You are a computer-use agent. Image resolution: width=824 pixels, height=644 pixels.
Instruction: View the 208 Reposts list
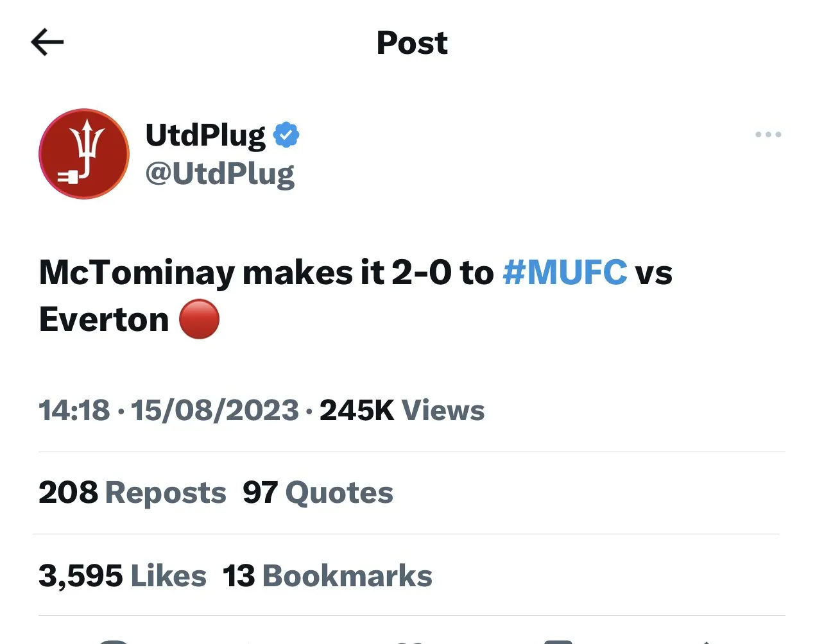132,493
